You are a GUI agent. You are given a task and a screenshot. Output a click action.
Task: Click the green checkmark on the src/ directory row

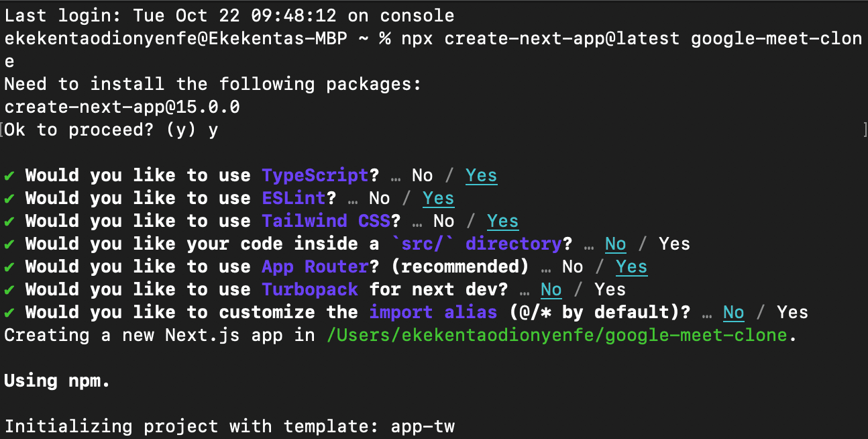(9, 244)
